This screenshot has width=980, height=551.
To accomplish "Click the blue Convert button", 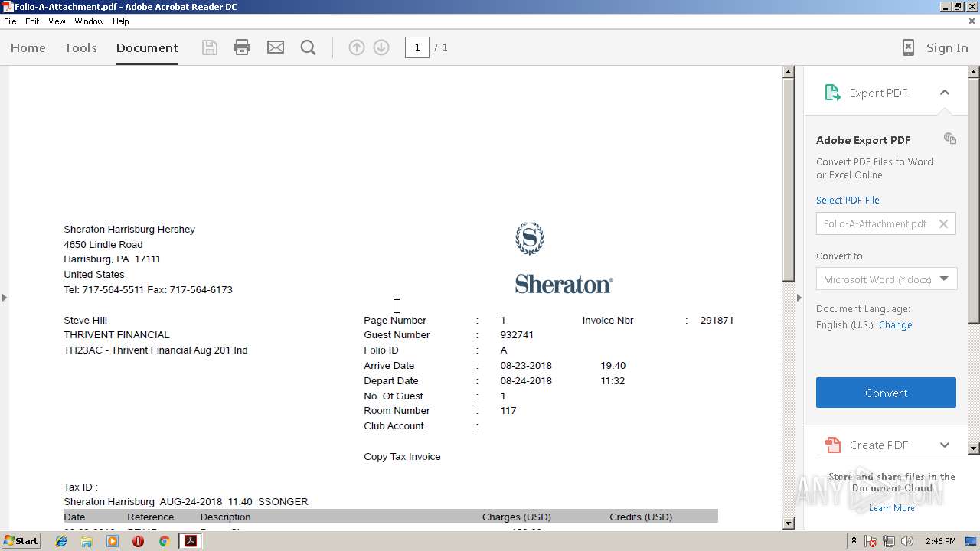I will point(886,393).
